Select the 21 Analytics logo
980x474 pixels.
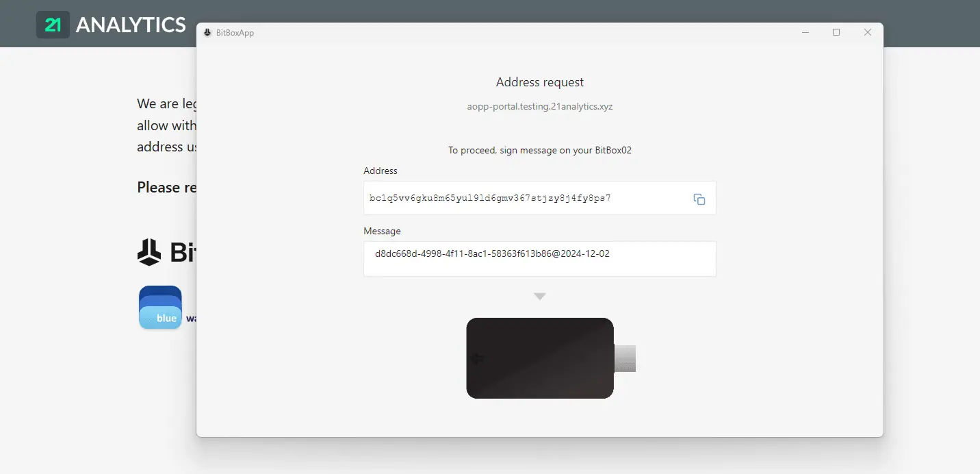click(53, 23)
